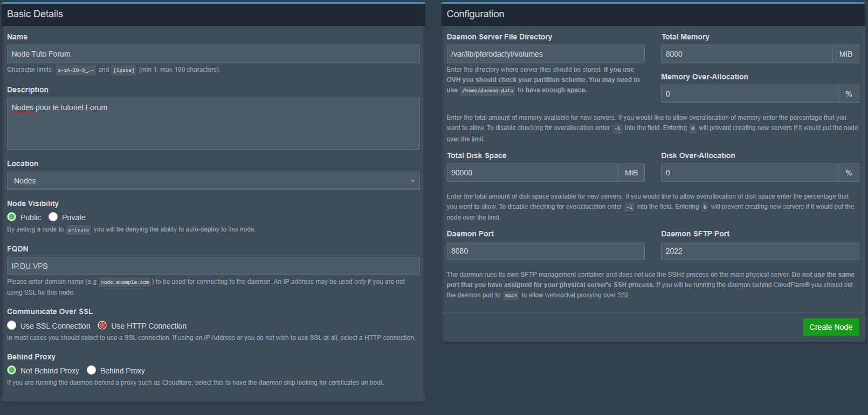Choose Use SSL Connection
Image resolution: width=868 pixels, height=415 pixels.
click(12, 325)
